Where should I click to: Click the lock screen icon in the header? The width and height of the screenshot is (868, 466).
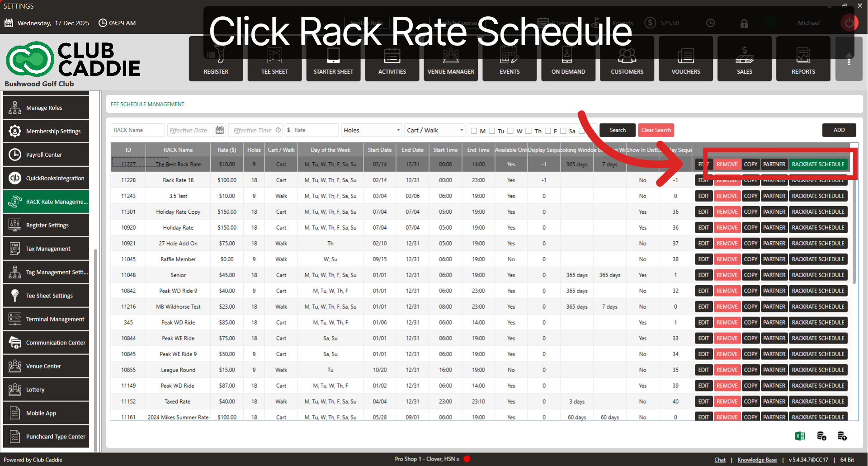(x=744, y=23)
